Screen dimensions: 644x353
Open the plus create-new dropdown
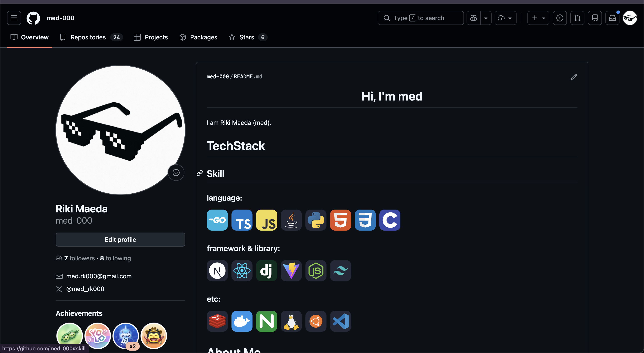[538, 18]
